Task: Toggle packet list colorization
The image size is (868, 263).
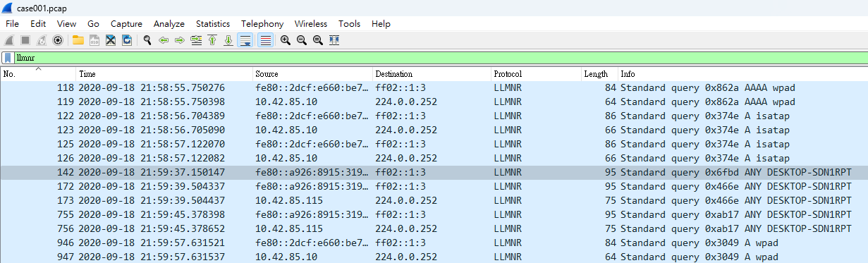Action: click(x=266, y=40)
